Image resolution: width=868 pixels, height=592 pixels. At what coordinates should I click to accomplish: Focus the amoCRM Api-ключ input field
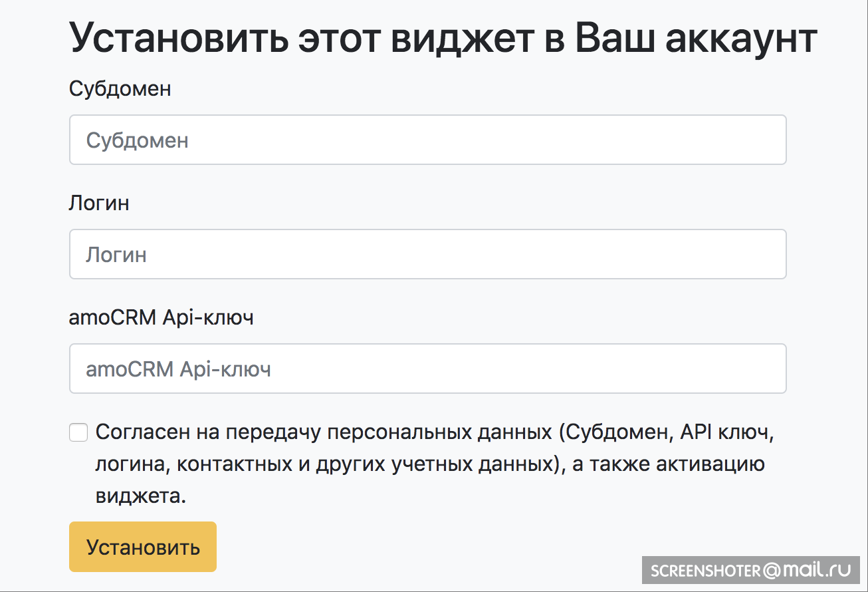(x=428, y=369)
